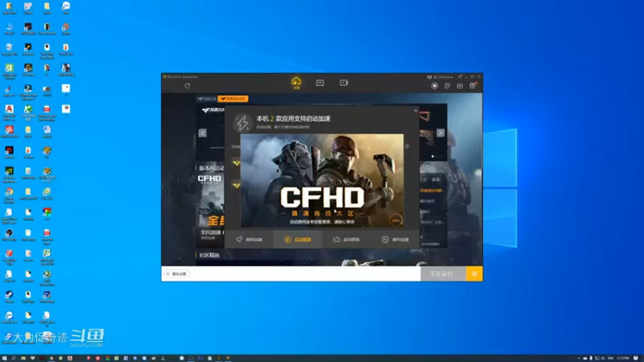
Task: Switch to 硬件检测 tab with magnifier icon
Action: [395, 240]
